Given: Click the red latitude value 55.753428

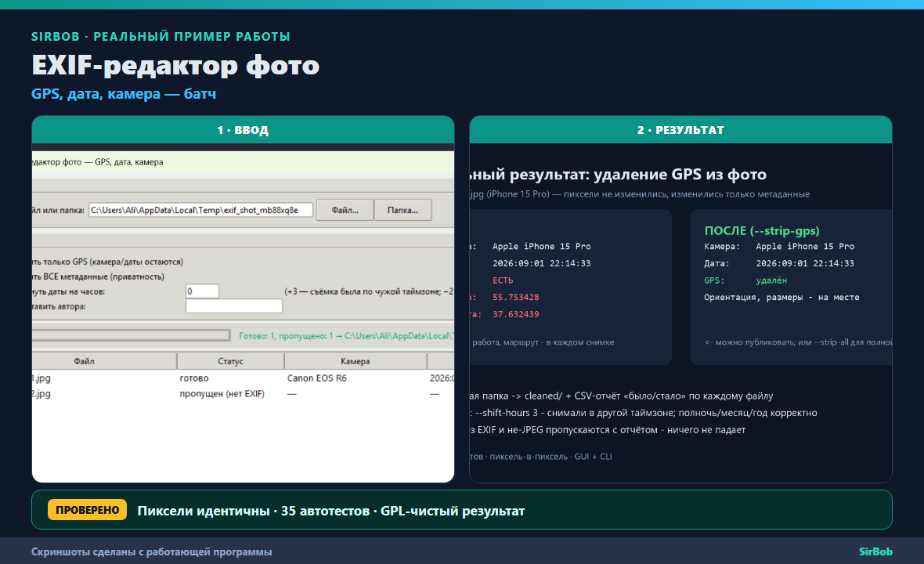Looking at the screenshot, I should click(x=515, y=298).
